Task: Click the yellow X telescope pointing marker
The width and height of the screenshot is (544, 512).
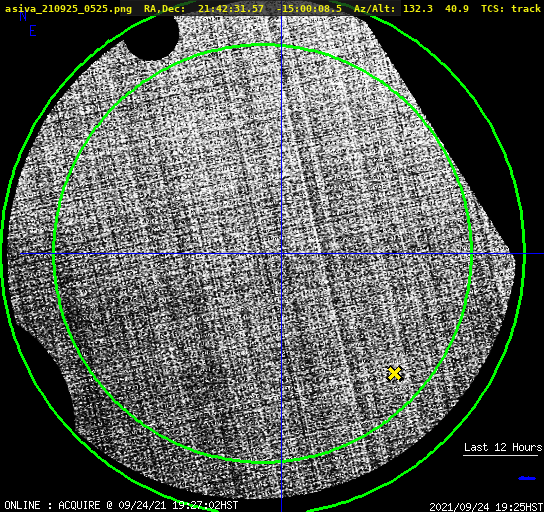Action: tap(394, 374)
